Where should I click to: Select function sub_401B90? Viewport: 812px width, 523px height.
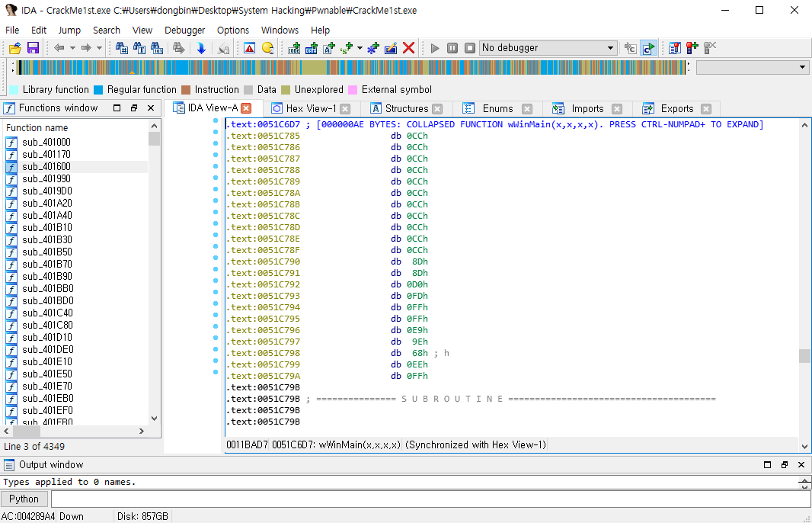[46, 276]
